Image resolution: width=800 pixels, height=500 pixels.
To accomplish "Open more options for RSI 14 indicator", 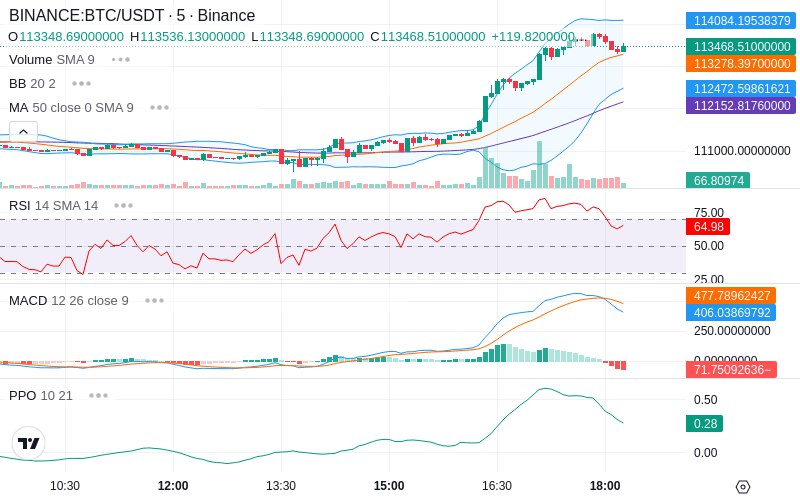I will (x=123, y=206).
